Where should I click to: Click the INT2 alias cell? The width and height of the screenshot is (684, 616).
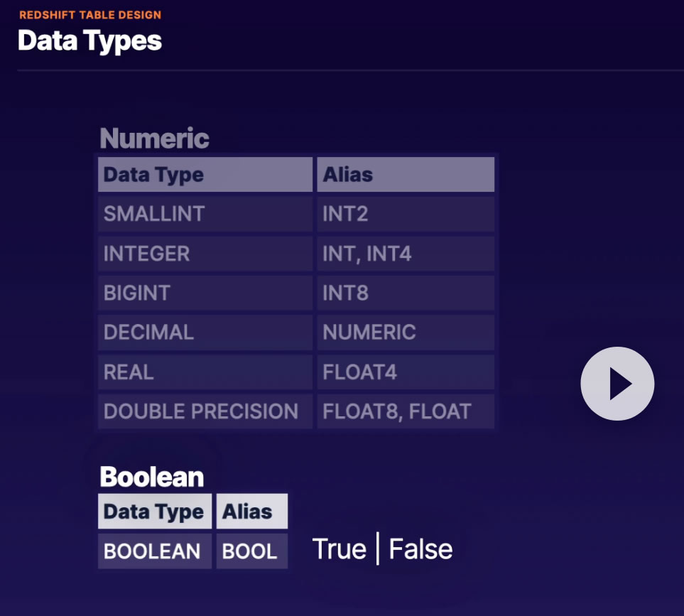(x=405, y=214)
